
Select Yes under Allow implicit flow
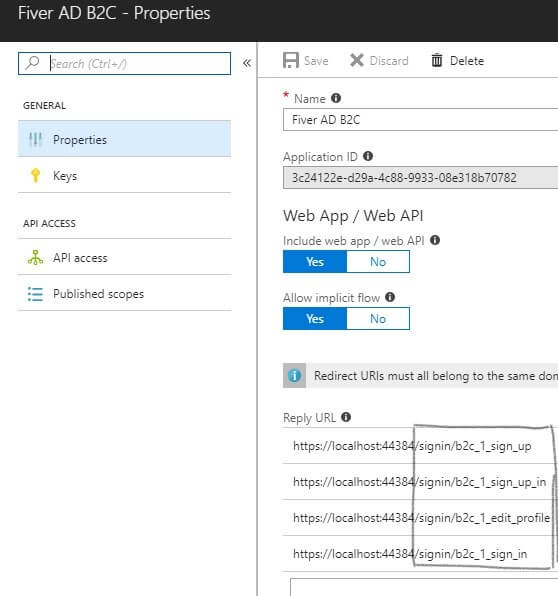pos(315,319)
